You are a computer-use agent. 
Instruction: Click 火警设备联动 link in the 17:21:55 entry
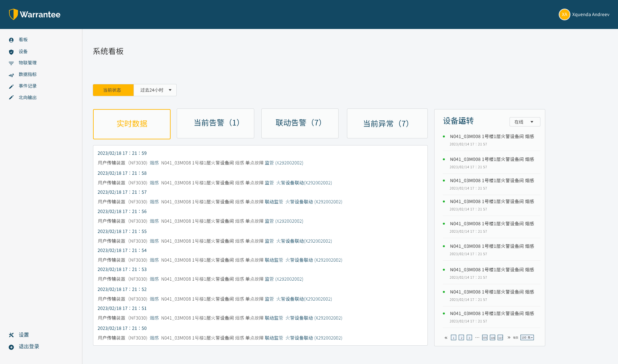tap(290, 241)
